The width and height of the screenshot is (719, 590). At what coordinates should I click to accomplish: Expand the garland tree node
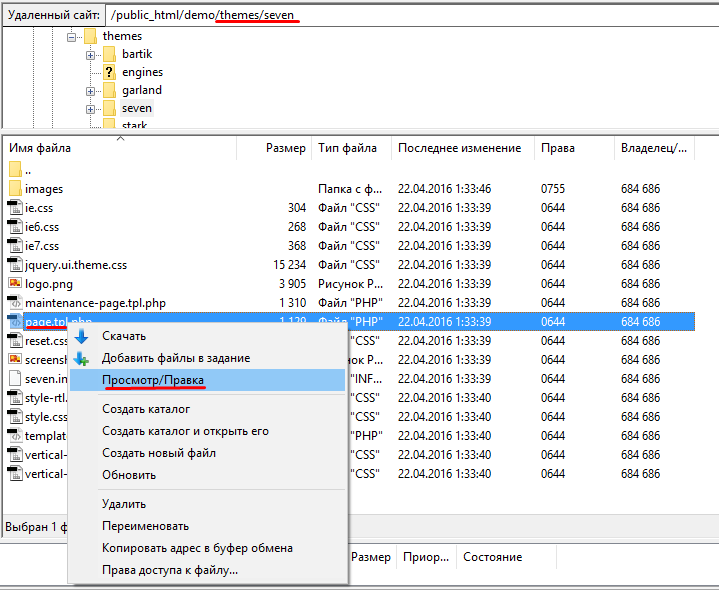(90, 91)
